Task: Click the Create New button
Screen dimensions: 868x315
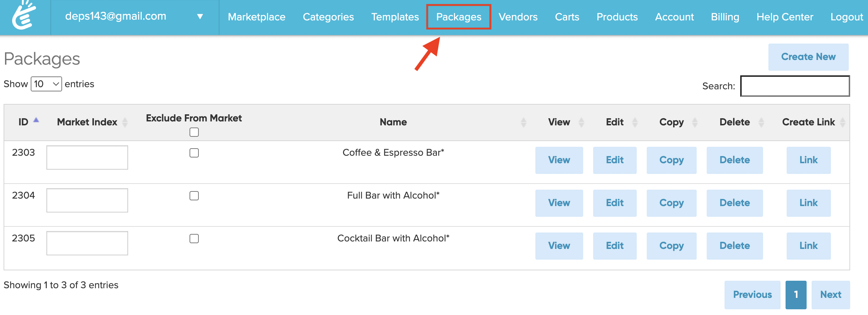Action: [x=808, y=57]
